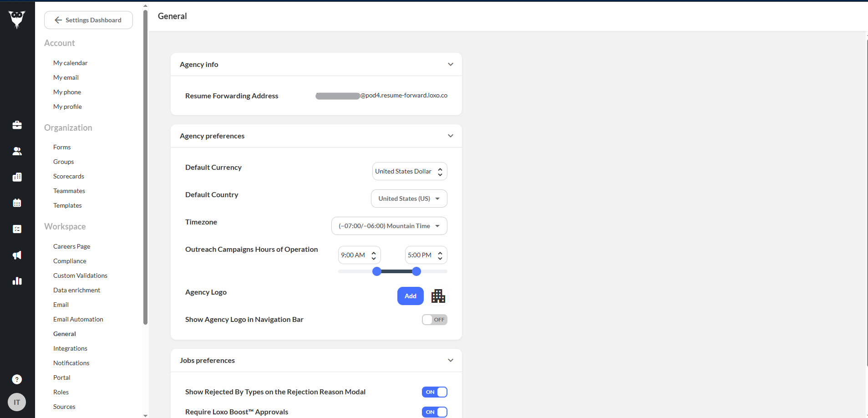The image size is (868, 418).
Task: Open My calendar settings
Action: (71, 63)
